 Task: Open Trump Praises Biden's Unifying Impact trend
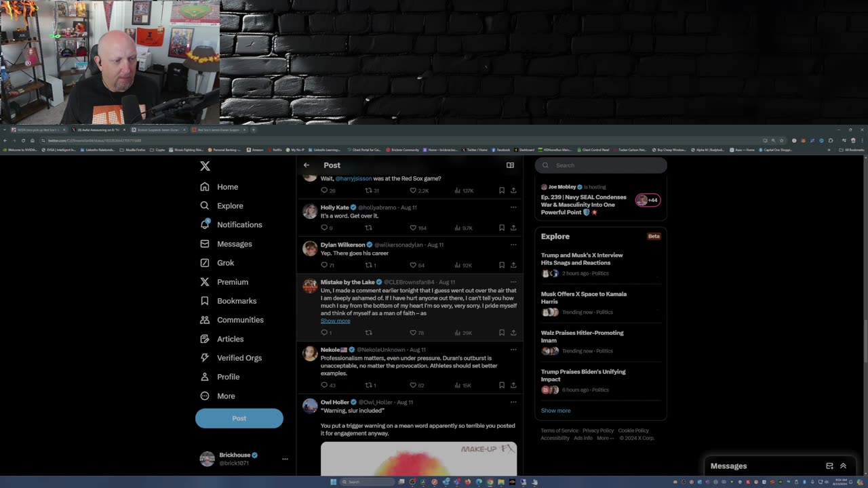(583, 375)
